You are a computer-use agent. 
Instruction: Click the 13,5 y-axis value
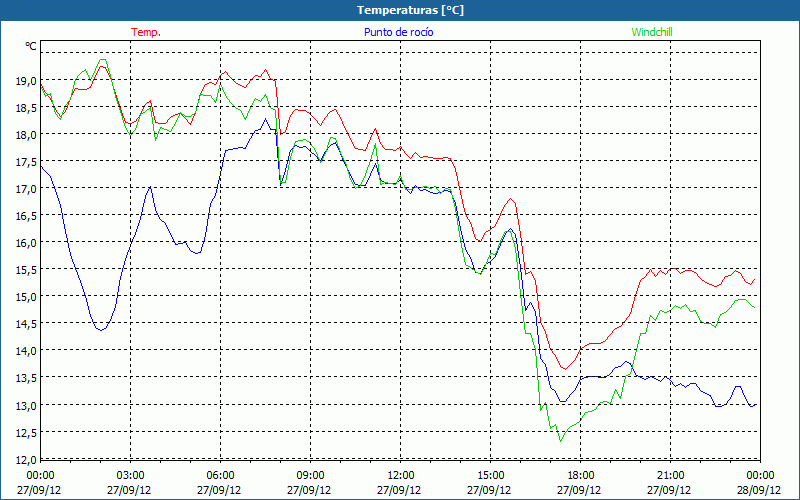[26, 378]
